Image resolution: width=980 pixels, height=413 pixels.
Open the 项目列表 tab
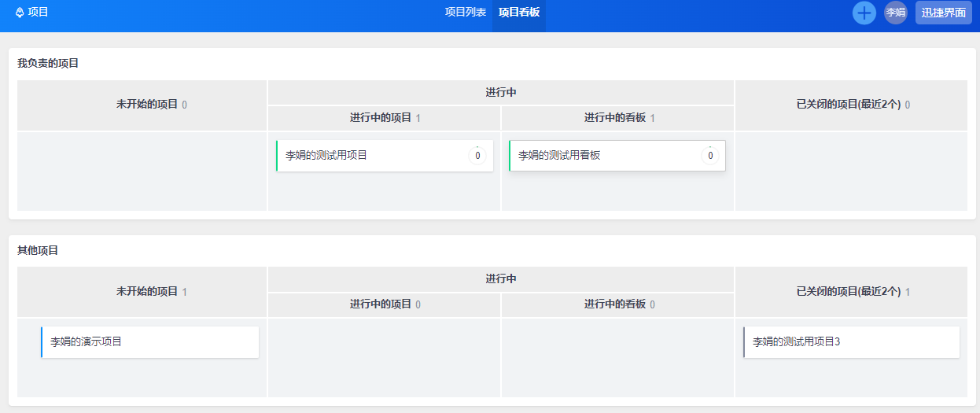466,13
